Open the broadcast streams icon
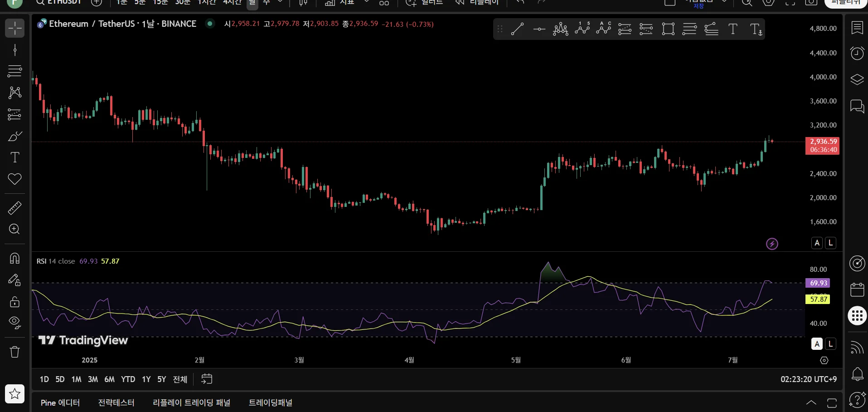The width and height of the screenshot is (868, 412). coord(857,348)
